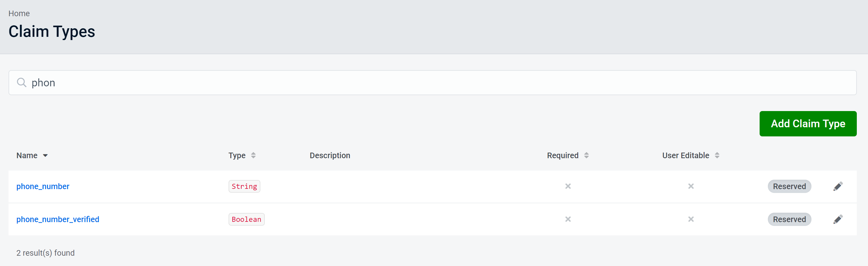Image resolution: width=868 pixels, height=266 pixels.
Task: Click the Reserved badge on the phone_number row
Action: pos(789,186)
